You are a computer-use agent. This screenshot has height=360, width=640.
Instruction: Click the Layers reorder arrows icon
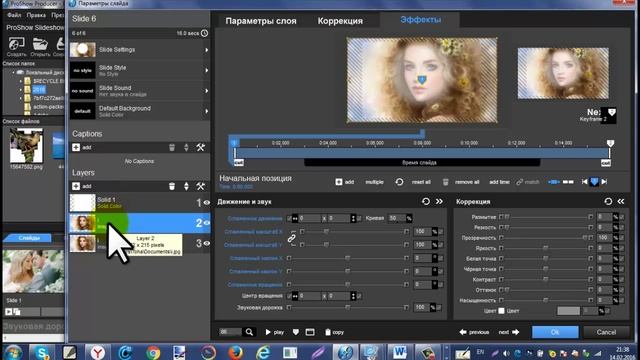pyautogui.click(x=186, y=186)
